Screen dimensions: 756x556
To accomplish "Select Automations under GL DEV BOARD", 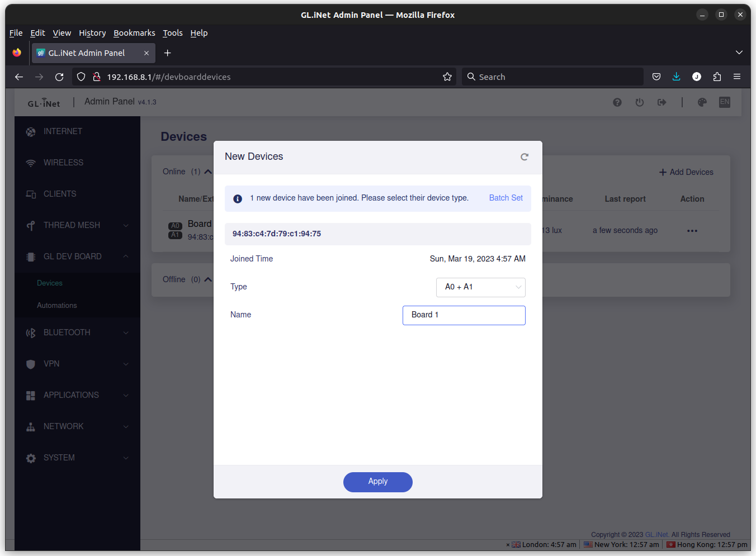I will pyautogui.click(x=57, y=306).
